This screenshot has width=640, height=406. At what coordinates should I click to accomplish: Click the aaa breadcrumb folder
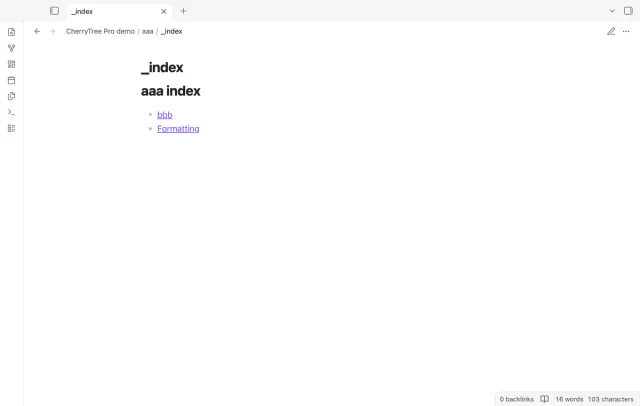click(x=147, y=31)
